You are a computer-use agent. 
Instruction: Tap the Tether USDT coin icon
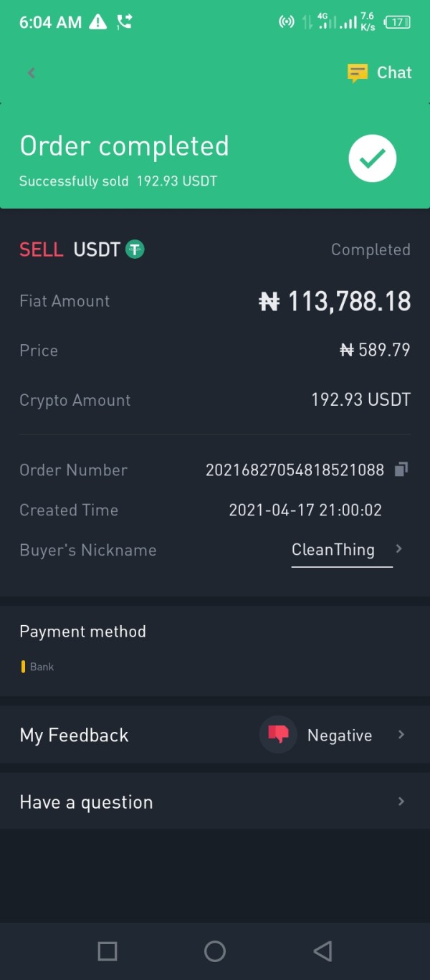click(135, 249)
